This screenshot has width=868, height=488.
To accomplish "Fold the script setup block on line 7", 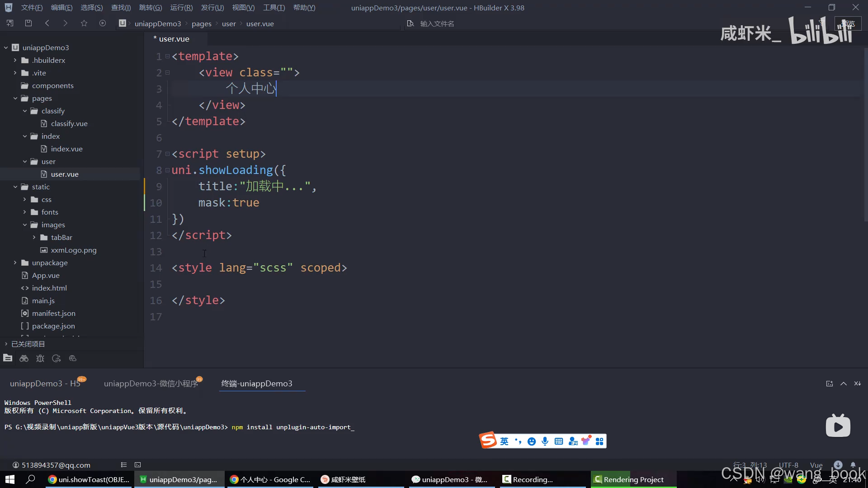I will (x=167, y=154).
